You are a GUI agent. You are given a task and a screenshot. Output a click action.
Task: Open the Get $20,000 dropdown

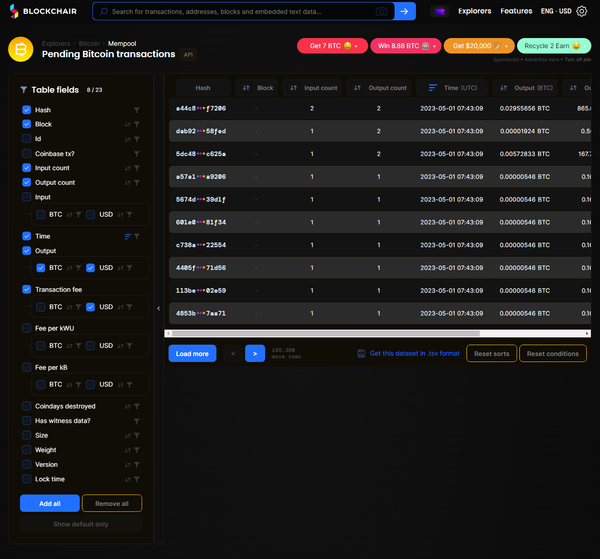479,46
